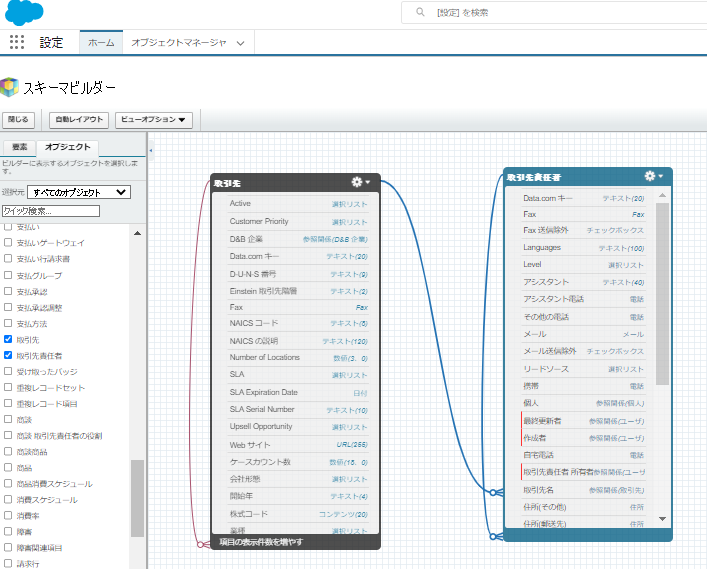Check the 支払いゲートウェイ checkbox
This screenshot has width=707, height=569.
point(8,243)
